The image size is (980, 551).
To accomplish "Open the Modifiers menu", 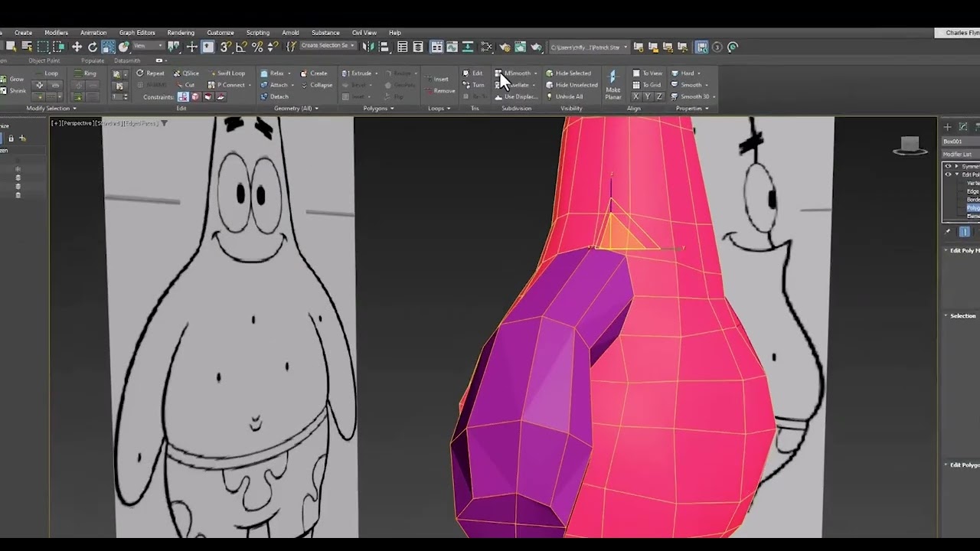I will pyautogui.click(x=56, y=33).
